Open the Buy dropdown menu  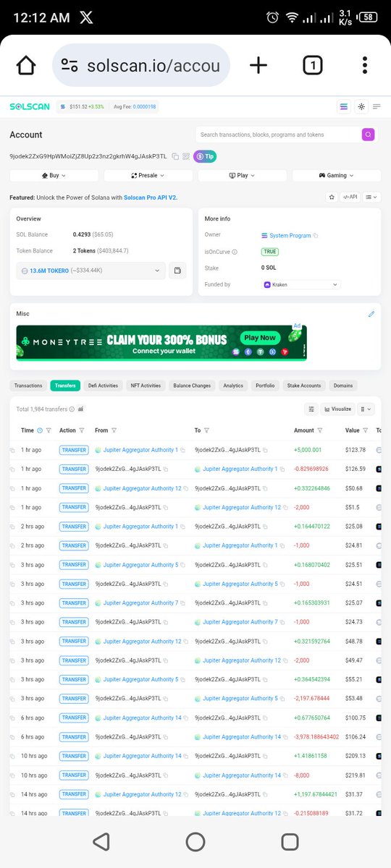54,175
